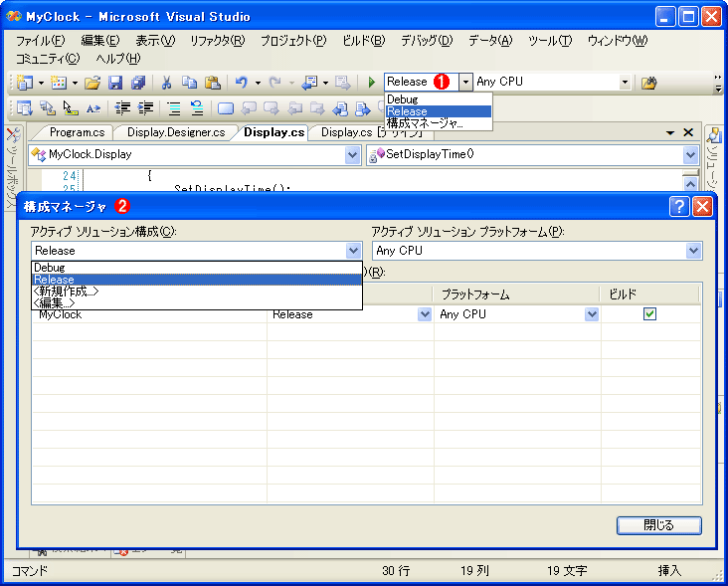The height and width of the screenshot is (586, 728).
Task: Click the Navigate Backward icon
Action: click(309, 83)
